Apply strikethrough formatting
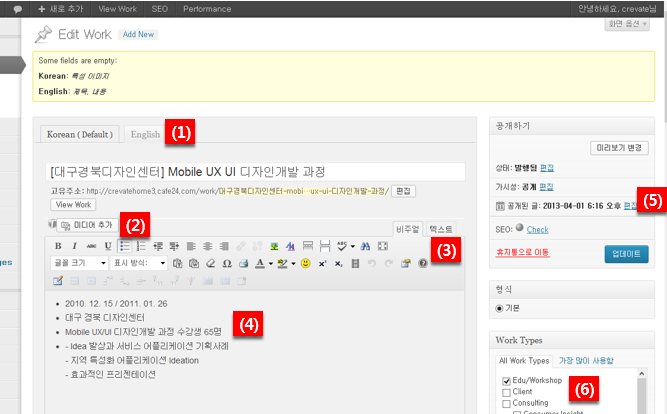This screenshot has width=667, height=414. pyautogui.click(x=91, y=246)
